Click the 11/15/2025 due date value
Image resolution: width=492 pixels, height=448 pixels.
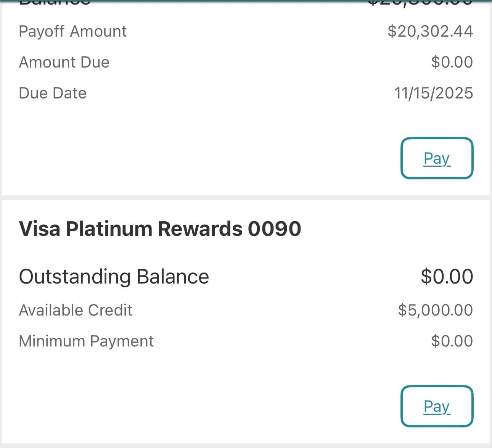[433, 93]
